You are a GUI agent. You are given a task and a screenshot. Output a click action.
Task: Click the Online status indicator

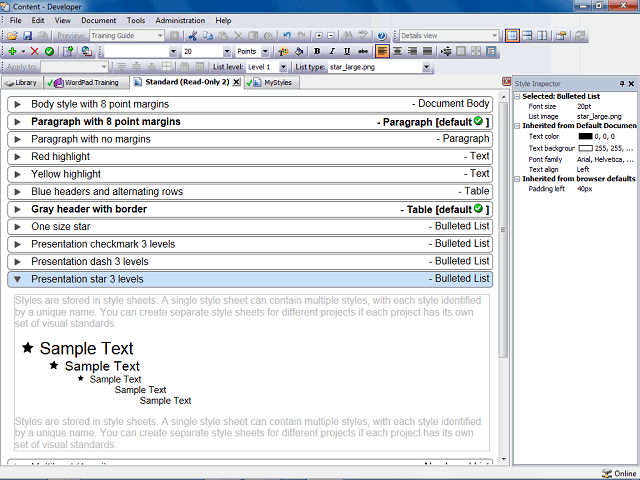pos(619,473)
